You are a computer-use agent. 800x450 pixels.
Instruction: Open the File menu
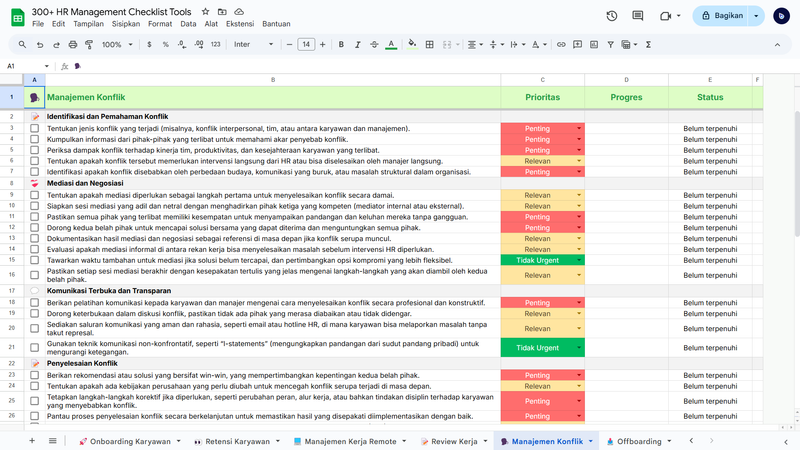38,24
